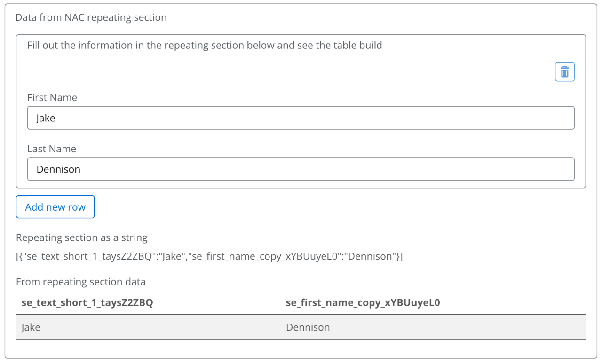Click the First Name field label
602x364 pixels.
[52, 98]
